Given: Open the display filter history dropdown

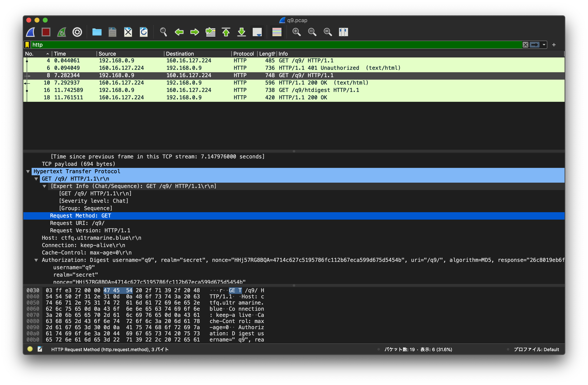Looking at the screenshot, I should coord(544,45).
